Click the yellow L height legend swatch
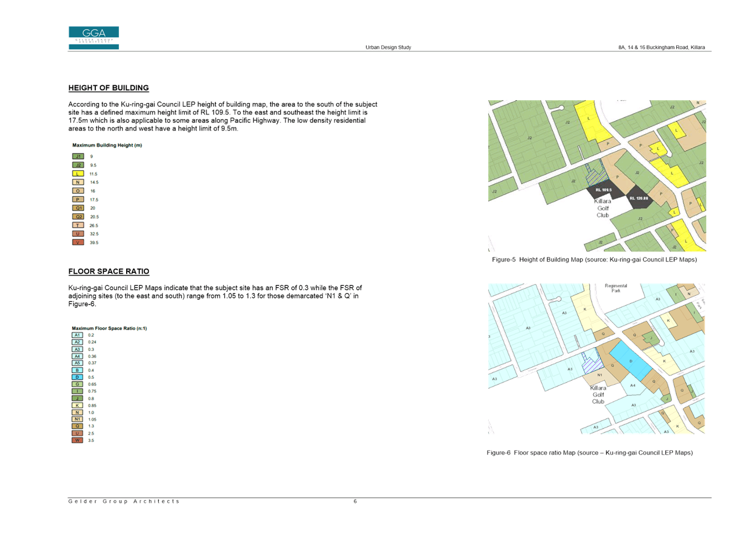This screenshot has width=756, height=535. [78, 174]
